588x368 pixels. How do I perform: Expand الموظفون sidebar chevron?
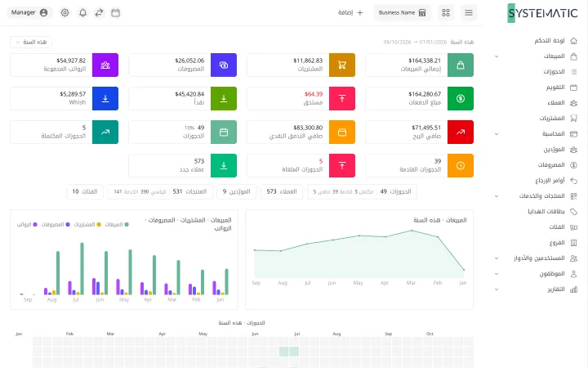497,274
